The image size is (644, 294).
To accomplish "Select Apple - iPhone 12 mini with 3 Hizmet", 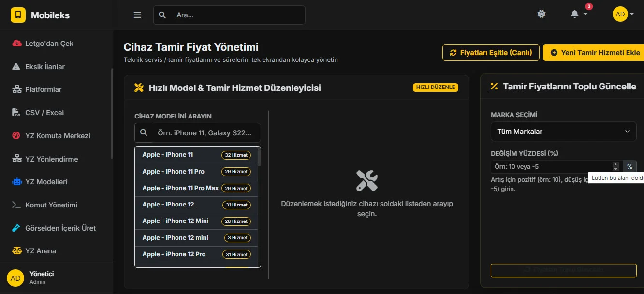I will [196, 238].
